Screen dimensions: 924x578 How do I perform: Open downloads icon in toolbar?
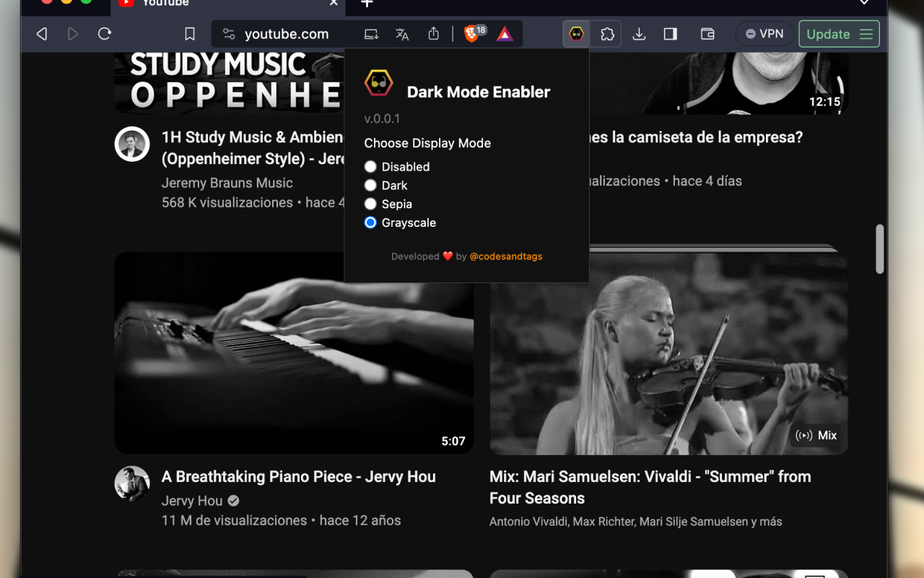point(639,34)
